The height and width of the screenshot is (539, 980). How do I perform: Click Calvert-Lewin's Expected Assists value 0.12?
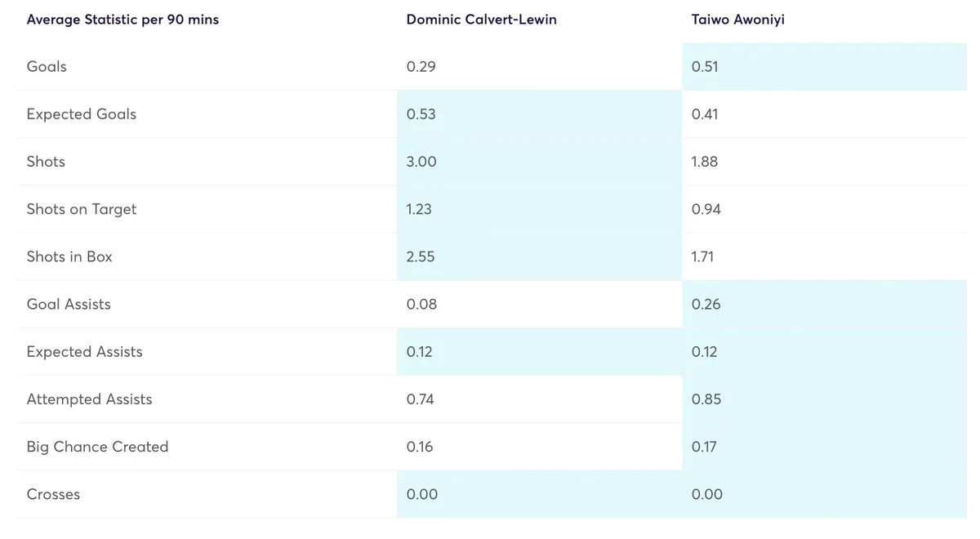tap(420, 352)
